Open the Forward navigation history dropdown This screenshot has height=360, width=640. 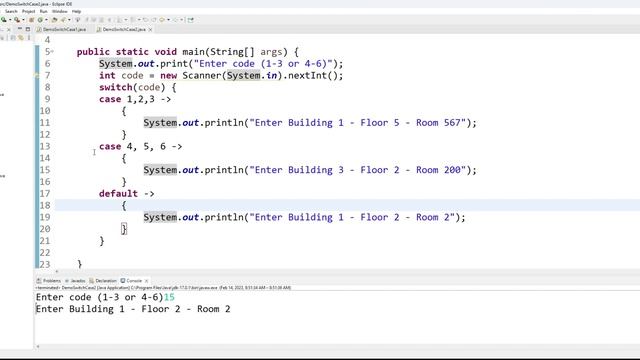[x=182, y=20]
